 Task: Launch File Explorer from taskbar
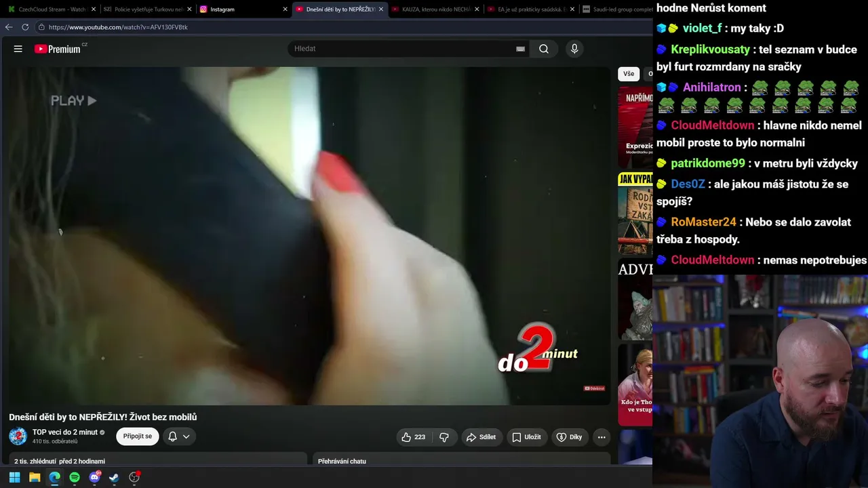click(x=35, y=477)
